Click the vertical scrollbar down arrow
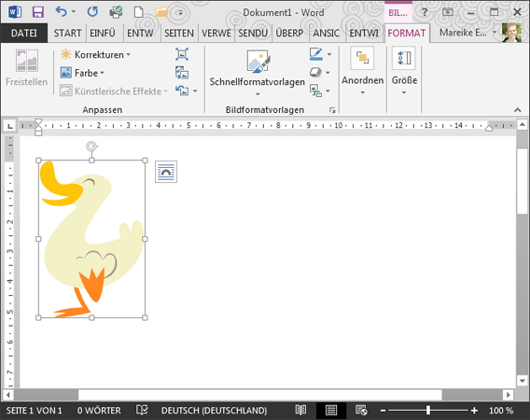The image size is (530, 420). [x=522, y=381]
